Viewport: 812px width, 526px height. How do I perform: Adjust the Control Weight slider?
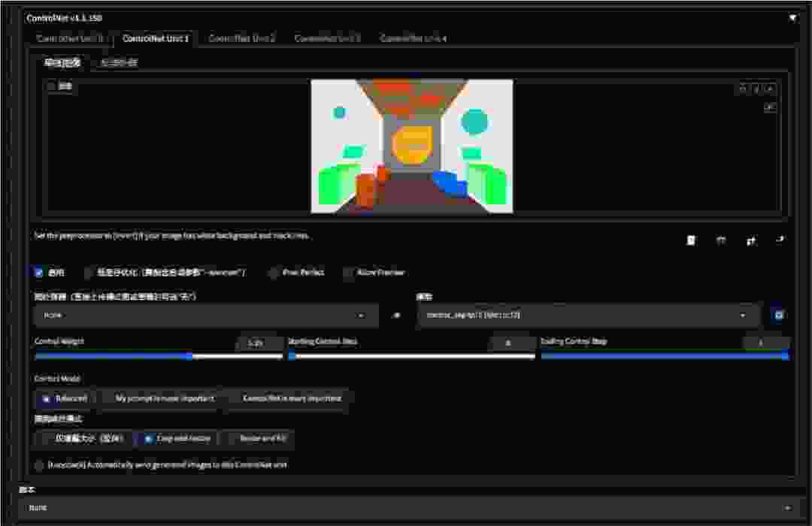tap(158, 356)
